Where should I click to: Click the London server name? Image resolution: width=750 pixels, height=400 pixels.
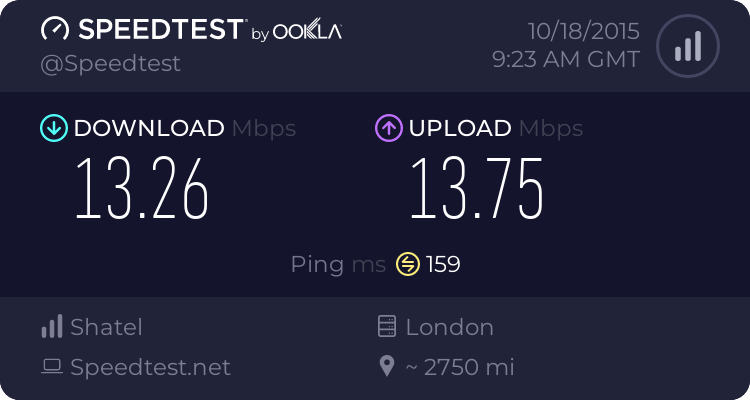coord(449,327)
